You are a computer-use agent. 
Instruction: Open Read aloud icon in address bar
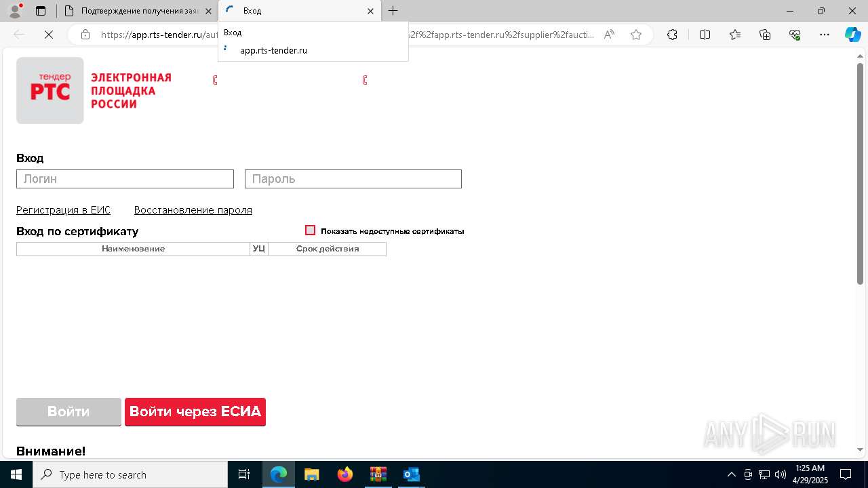coord(609,35)
